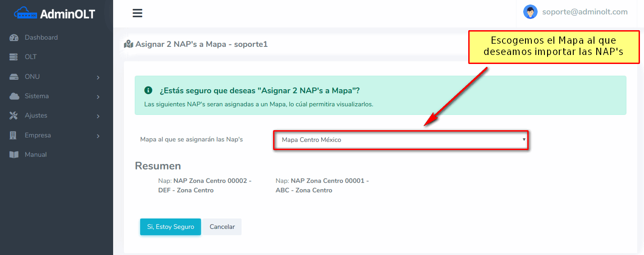Open the Dashboard menu item

41,38
